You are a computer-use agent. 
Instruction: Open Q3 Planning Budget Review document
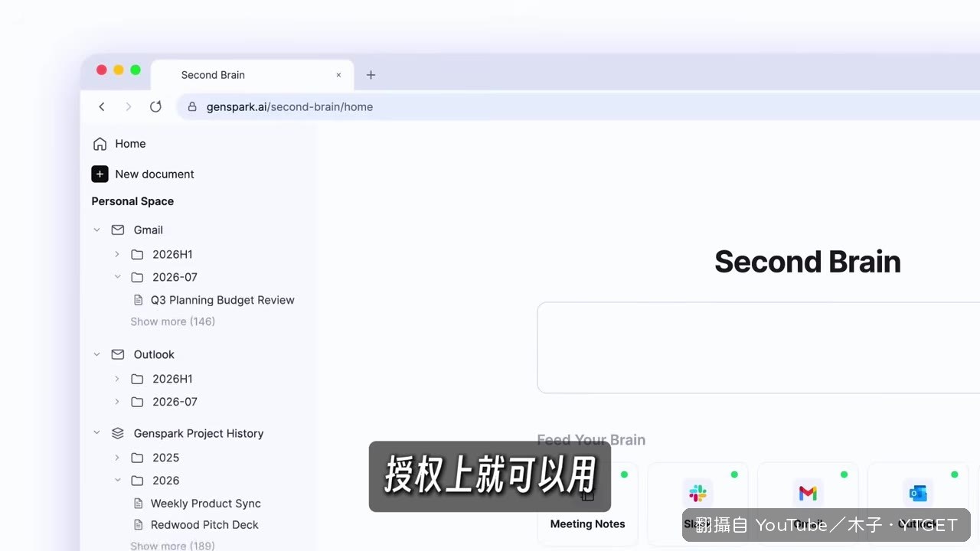(x=223, y=300)
